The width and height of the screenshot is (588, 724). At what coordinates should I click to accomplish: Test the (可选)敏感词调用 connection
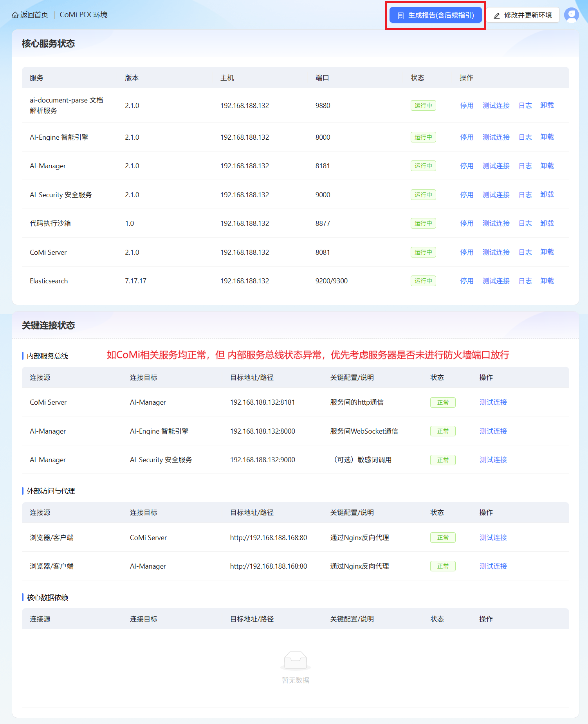493,460
